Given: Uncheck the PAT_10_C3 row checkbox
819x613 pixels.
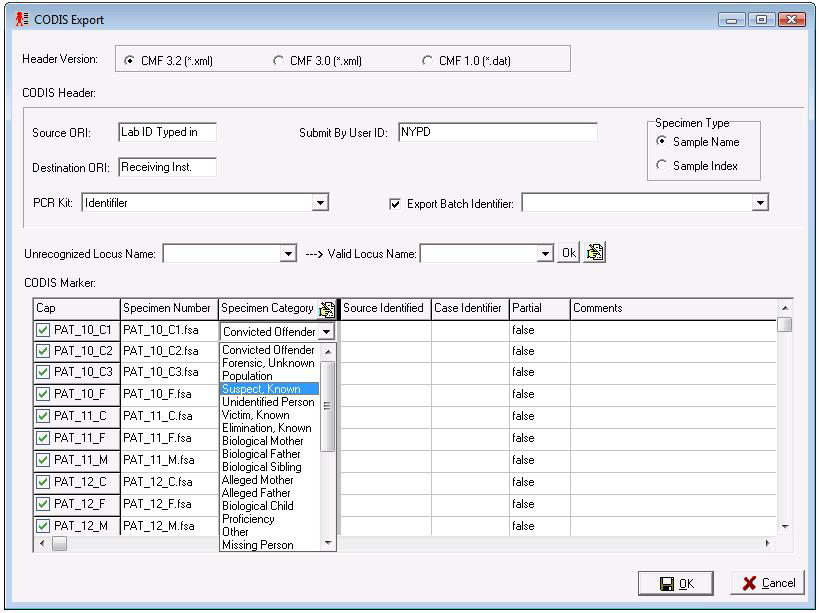Looking at the screenshot, I should [43, 372].
